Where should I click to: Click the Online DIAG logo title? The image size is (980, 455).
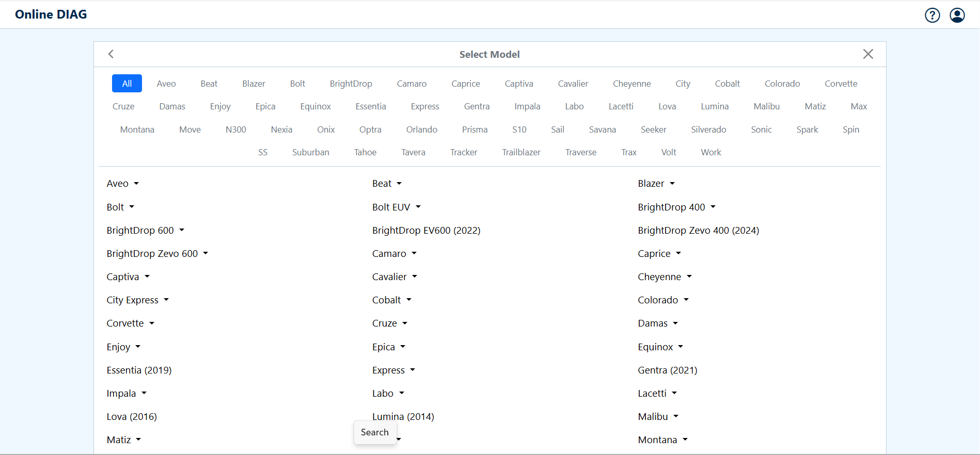coord(51,14)
